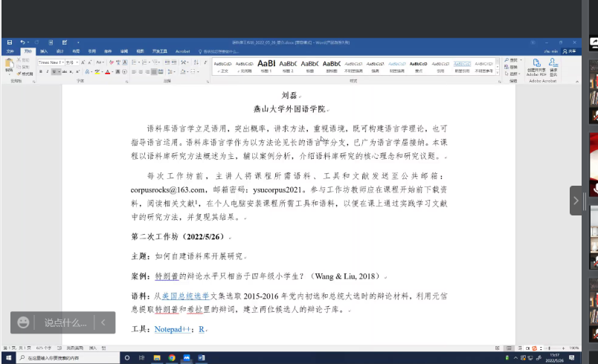The width and height of the screenshot is (598, 364).
Task: Click the red font color swatch
Action: click(108, 72)
